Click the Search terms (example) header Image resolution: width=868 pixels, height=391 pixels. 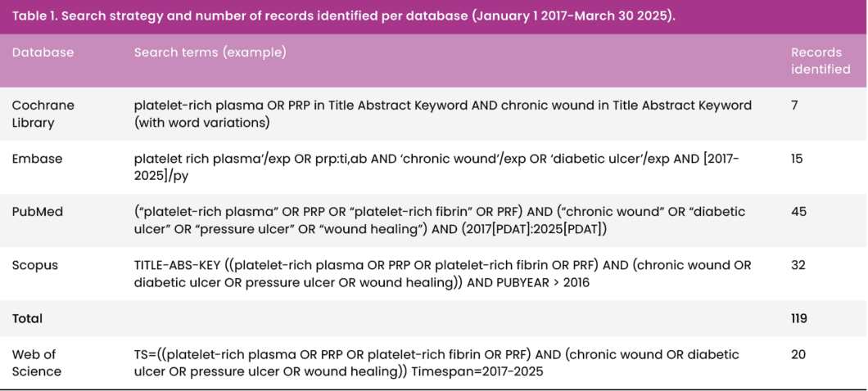[x=210, y=52]
